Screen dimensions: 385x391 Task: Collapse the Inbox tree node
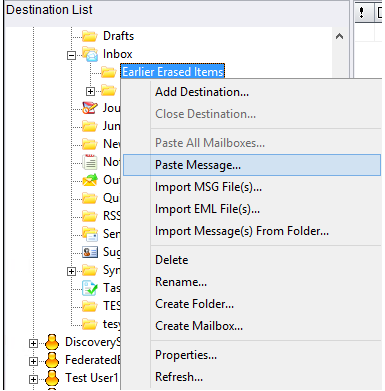pos(71,55)
